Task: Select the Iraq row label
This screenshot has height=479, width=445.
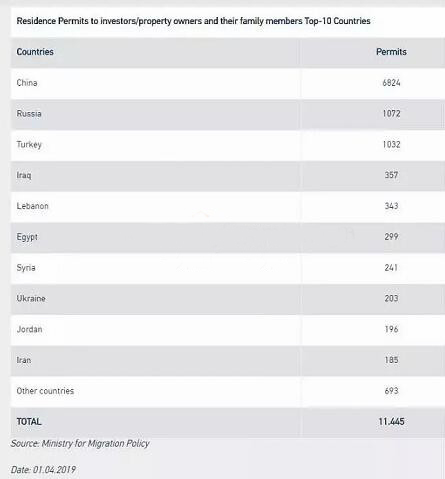Action: (24, 175)
